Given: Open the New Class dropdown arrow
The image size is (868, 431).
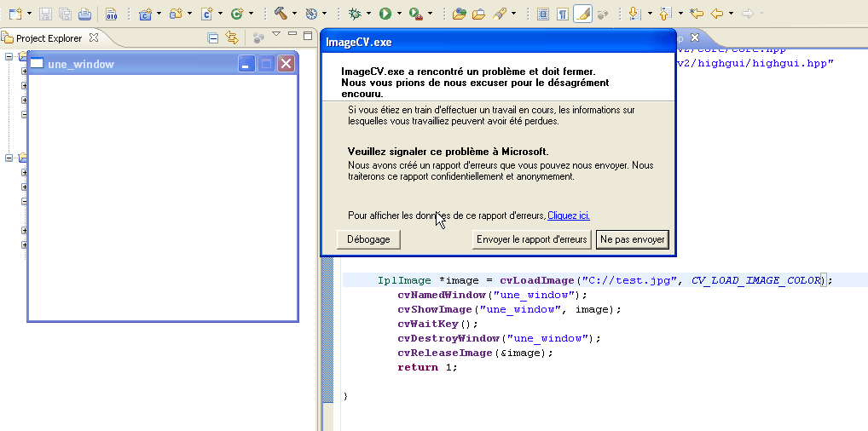Looking at the screenshot, I should pos(251,14).
